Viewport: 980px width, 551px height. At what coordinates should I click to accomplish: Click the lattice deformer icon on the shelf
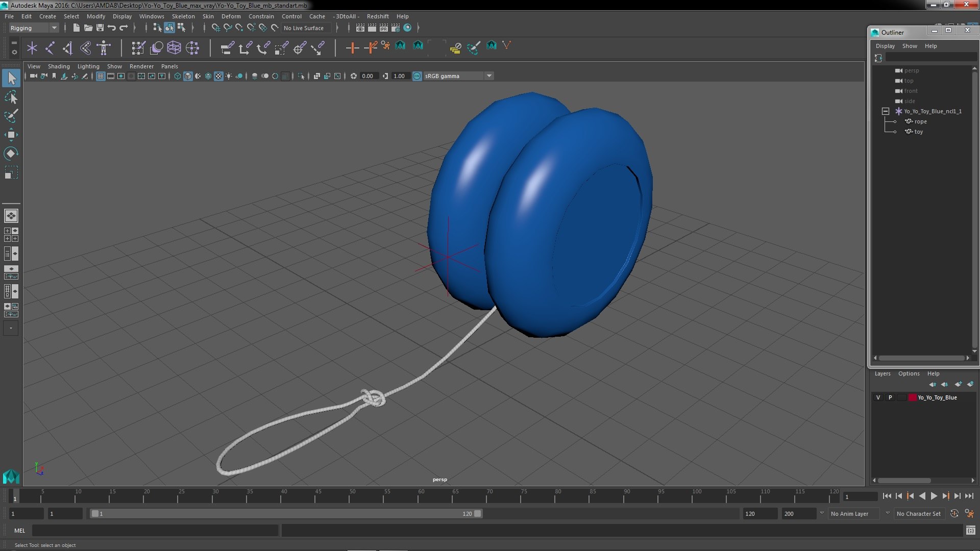pos(174,48)
